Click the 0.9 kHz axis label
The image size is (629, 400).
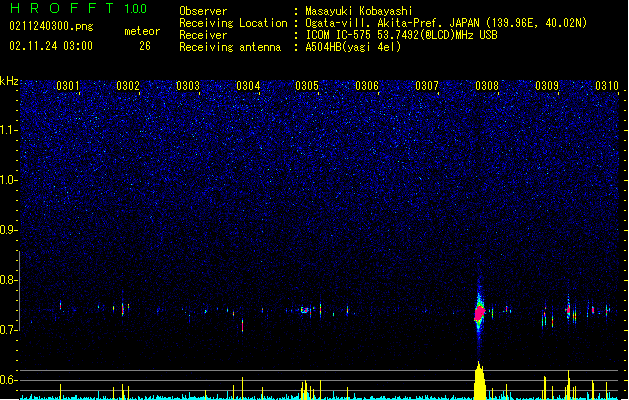pyautogui.click(x=9, y=230)
